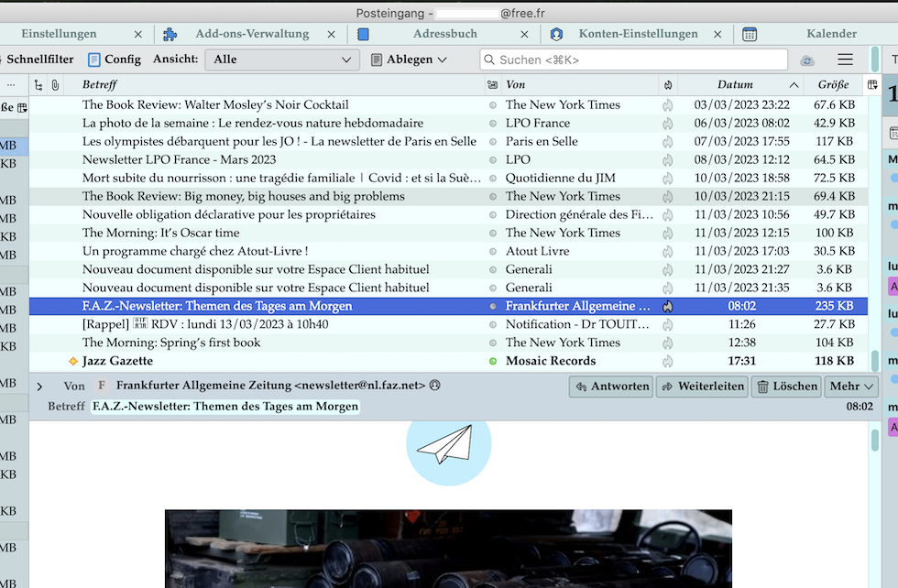Click the junk flame column header
This screenshot has height=588, width=898.
pyautogui.click(x=668, y=85)
